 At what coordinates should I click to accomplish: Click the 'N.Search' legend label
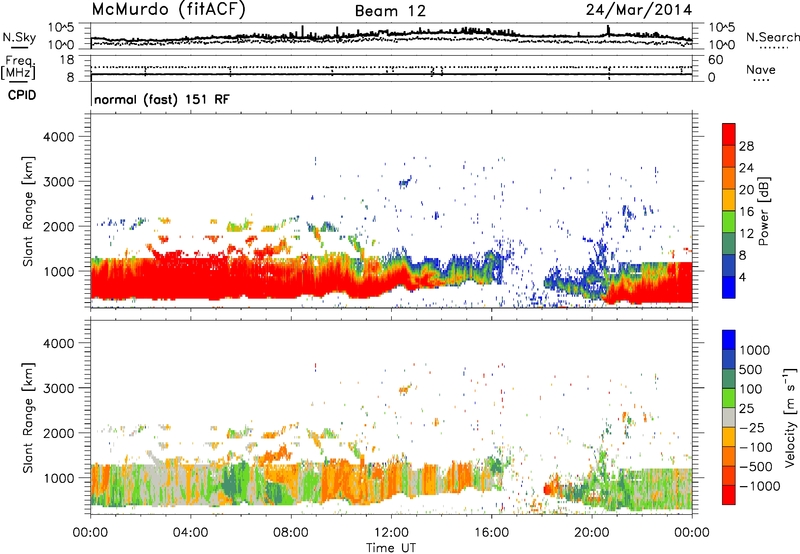(773, 37)
